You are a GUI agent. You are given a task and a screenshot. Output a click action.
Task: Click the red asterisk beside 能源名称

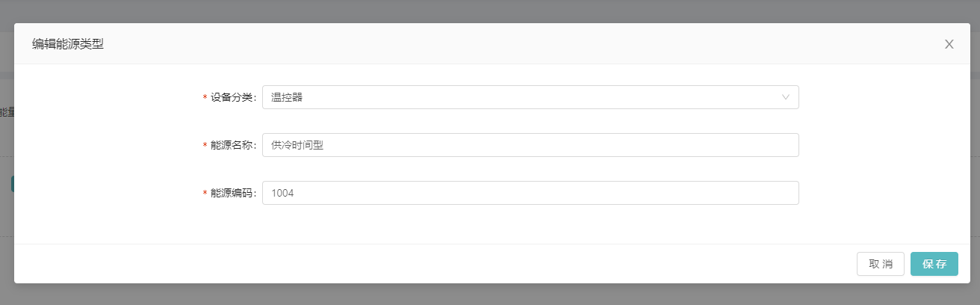pos(205,146)
